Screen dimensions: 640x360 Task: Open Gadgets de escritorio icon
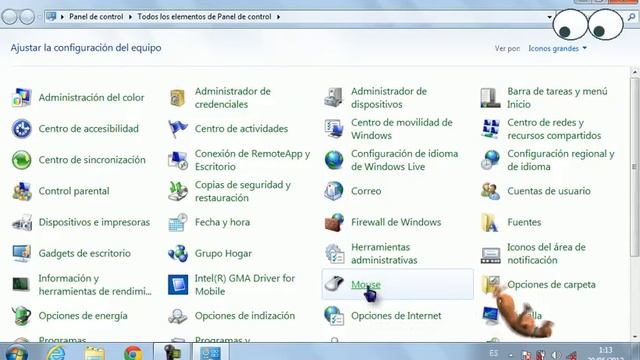(x=21, y=253)
